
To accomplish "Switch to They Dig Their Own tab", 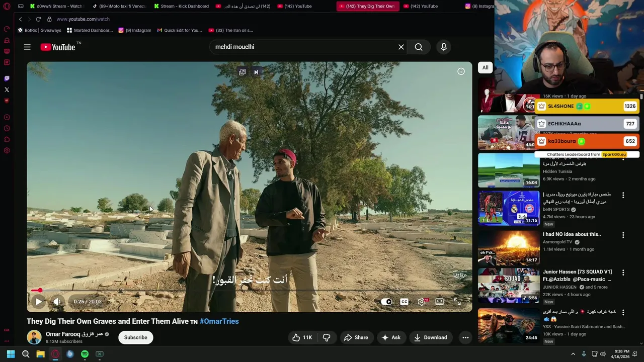I will 369,6.
